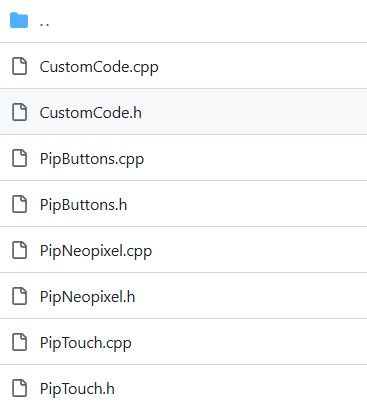Click the file icon beside PipTouch.cpp
This screenshot has height=408, width=367.
[20, 342]
